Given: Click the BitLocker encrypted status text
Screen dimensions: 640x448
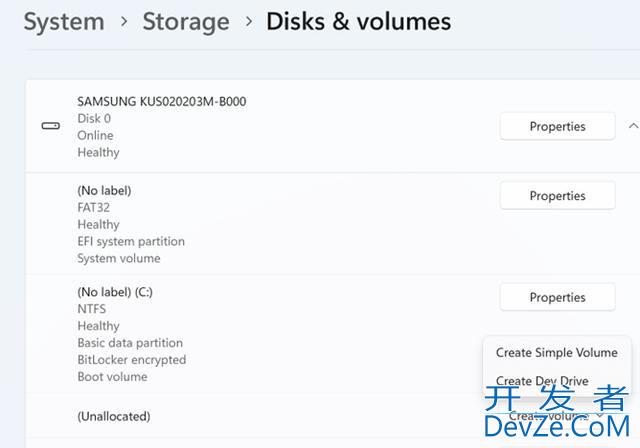Looking at the screenshot, I should coord(132,360).
